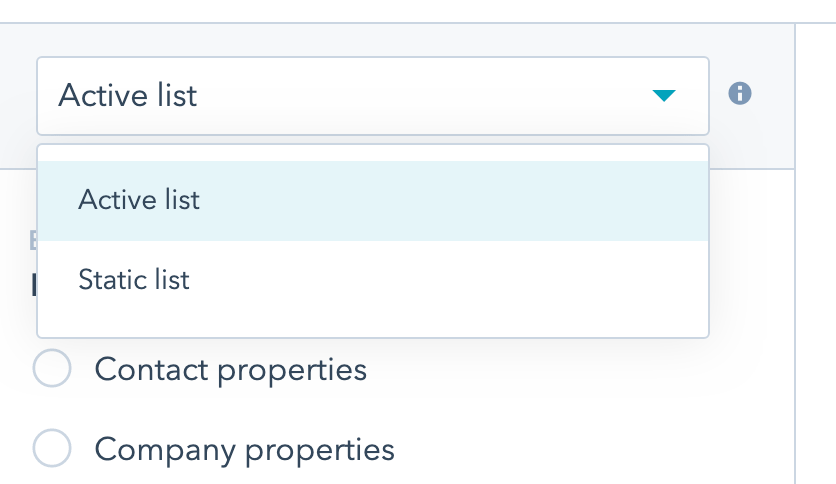
Task: Open list type help with the "i" icon
Action: pyautogui.click(x=740, y=95)
